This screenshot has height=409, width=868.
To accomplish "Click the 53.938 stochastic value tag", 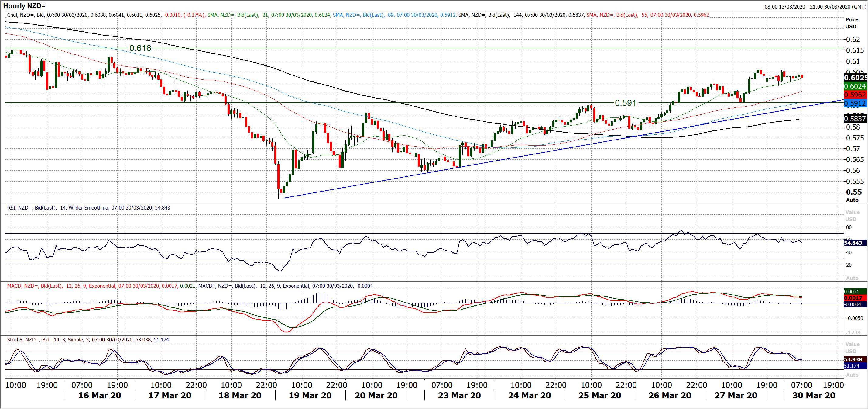I will click(x=855, y=359).
